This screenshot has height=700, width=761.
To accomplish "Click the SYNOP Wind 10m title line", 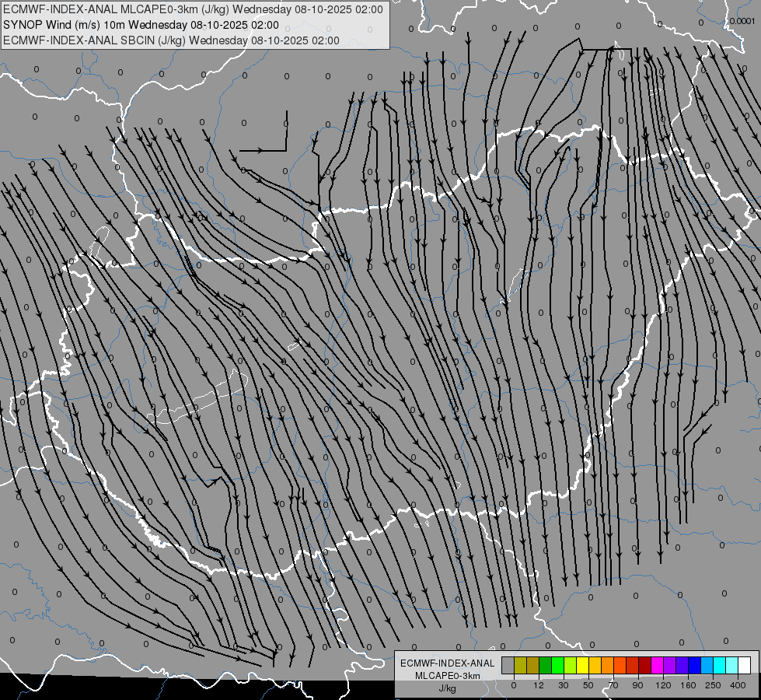I will click(x=141, y=25).
